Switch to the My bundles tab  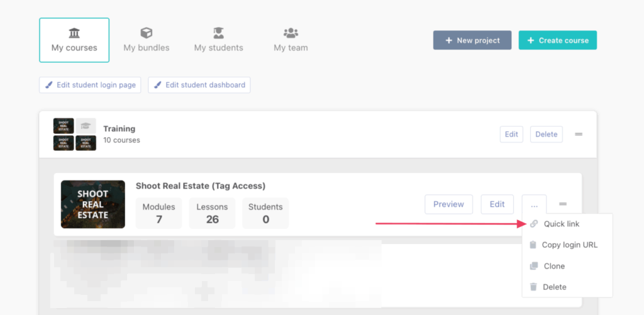[x=147, y=40]
